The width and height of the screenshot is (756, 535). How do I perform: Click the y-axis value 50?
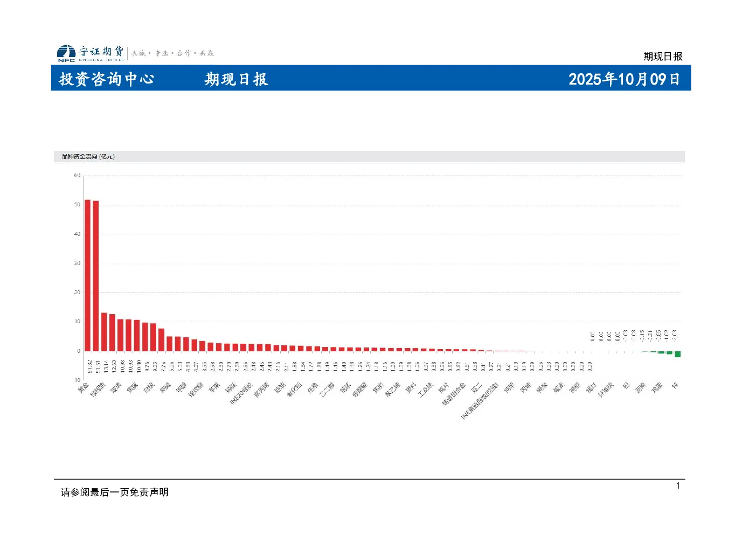point(77,205)
